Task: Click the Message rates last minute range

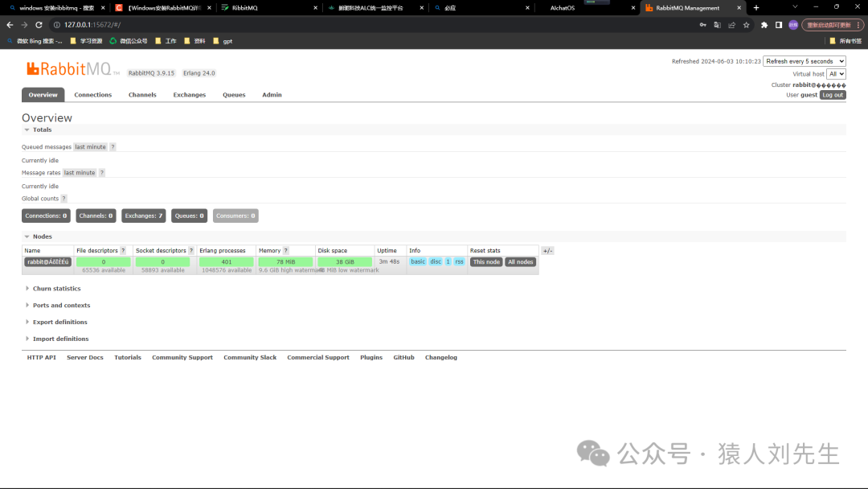Action: pos(80,173)
